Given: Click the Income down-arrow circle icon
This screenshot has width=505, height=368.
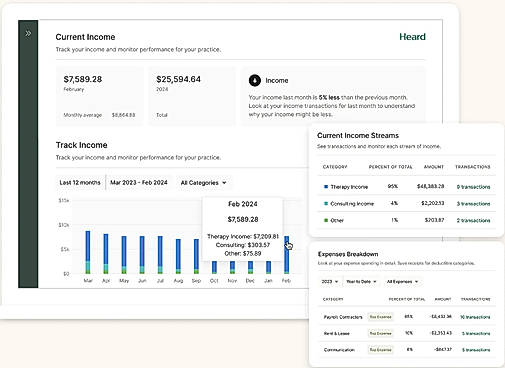Looking at the screenshot, I should click(x=255, y=80).
